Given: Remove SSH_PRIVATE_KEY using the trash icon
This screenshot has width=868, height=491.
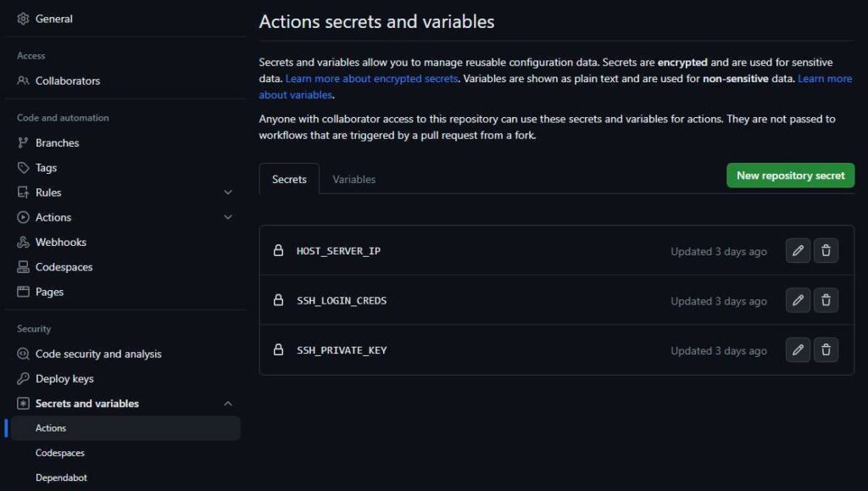Looking at the screenshot, I should [x=826, y=350].
